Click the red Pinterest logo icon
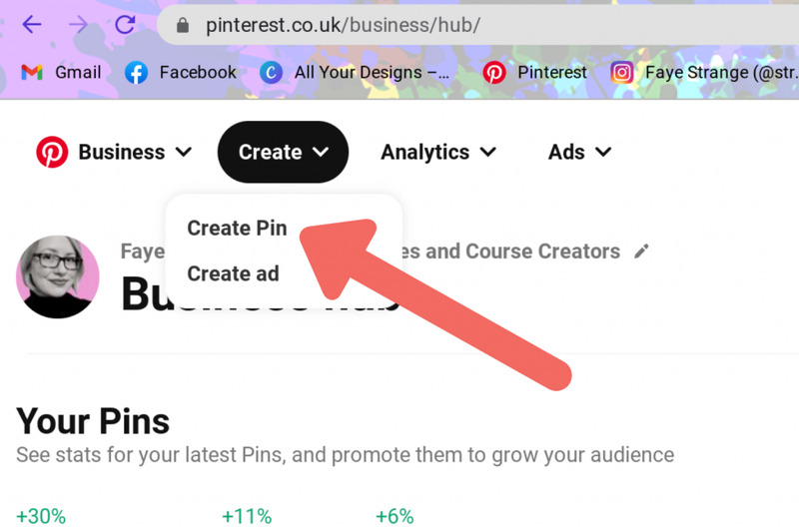 click(x=52, y=152)
